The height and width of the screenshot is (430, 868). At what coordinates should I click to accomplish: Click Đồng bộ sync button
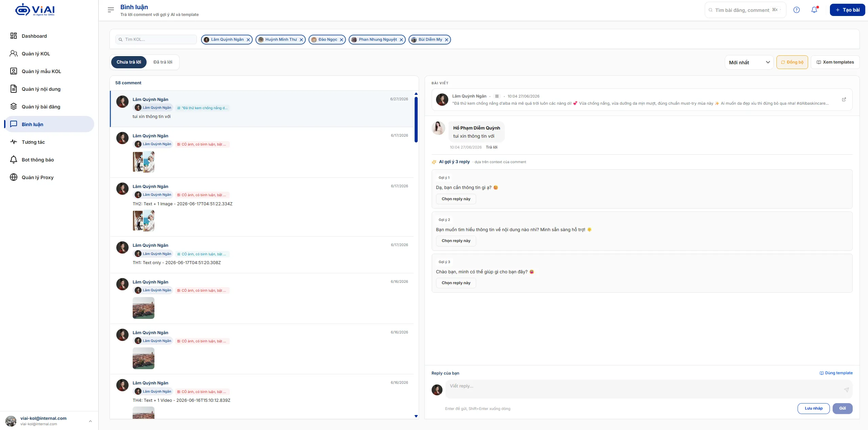click(x=792, y=62)
